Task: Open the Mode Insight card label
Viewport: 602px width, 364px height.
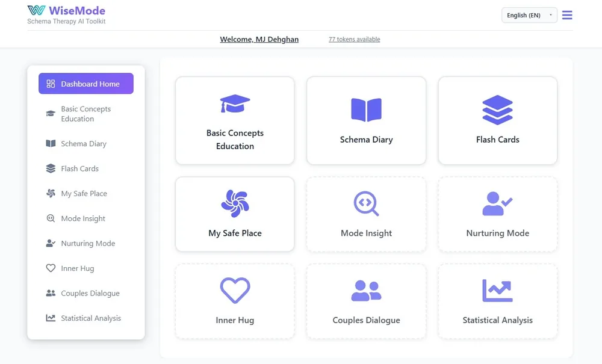Action: pyautogui.click(x=366, y=233)
